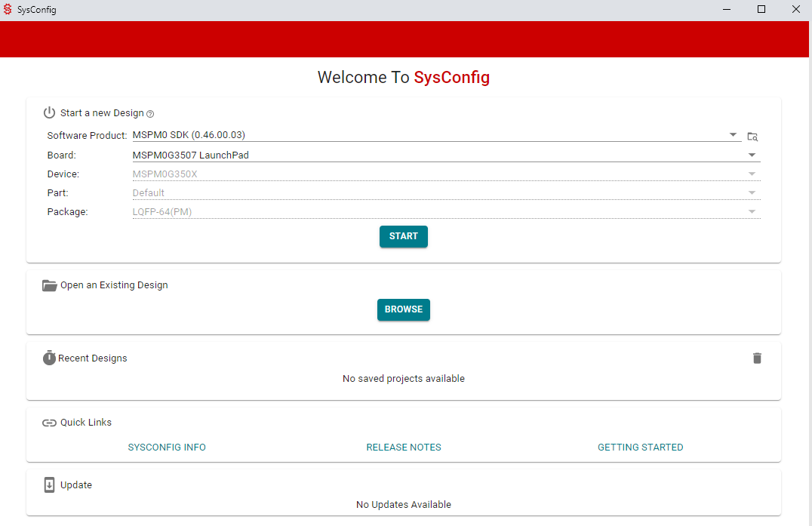Screen dimensions: 812x526
Task: Click the folder search icon beside Software Product
Action: 752,137
